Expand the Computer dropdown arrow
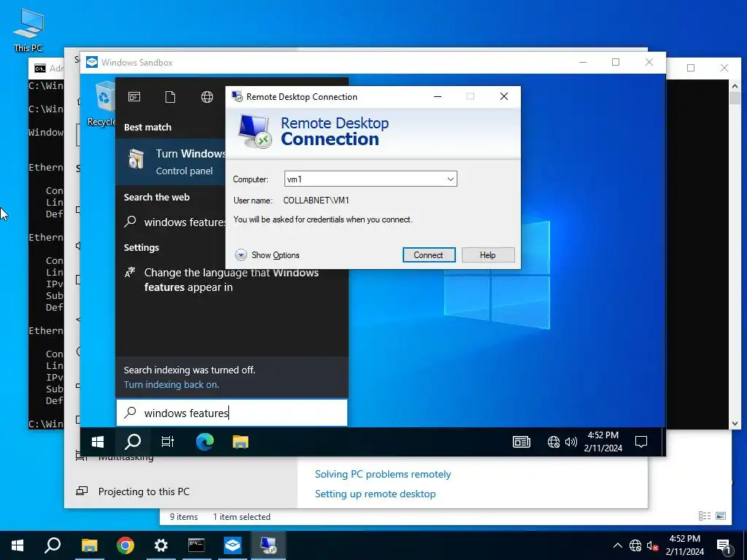Image resolution: width=747 pixels, height=560 pixels. pyautogui.click(x=450, y=179)
